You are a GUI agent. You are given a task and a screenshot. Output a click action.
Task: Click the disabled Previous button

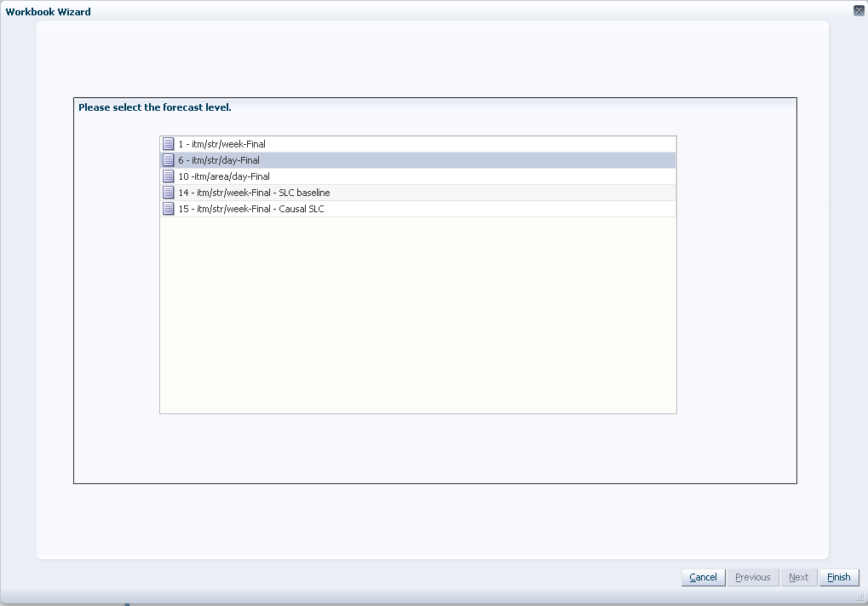[x=753, y=577]
